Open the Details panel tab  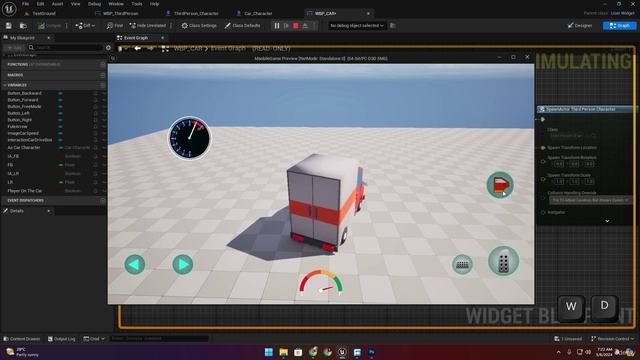(x=17, y=211)
